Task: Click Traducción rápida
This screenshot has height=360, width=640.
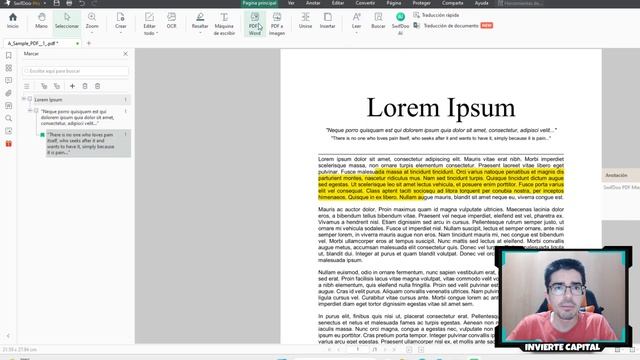Action: click(436, 15)
